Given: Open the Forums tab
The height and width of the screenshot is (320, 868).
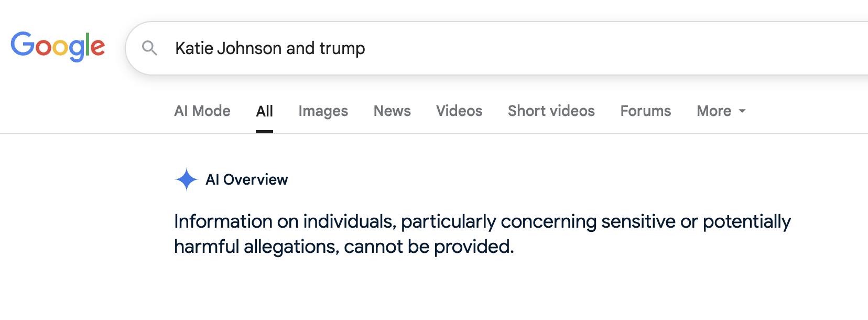Looking at the screenshot, I should 646,111.
